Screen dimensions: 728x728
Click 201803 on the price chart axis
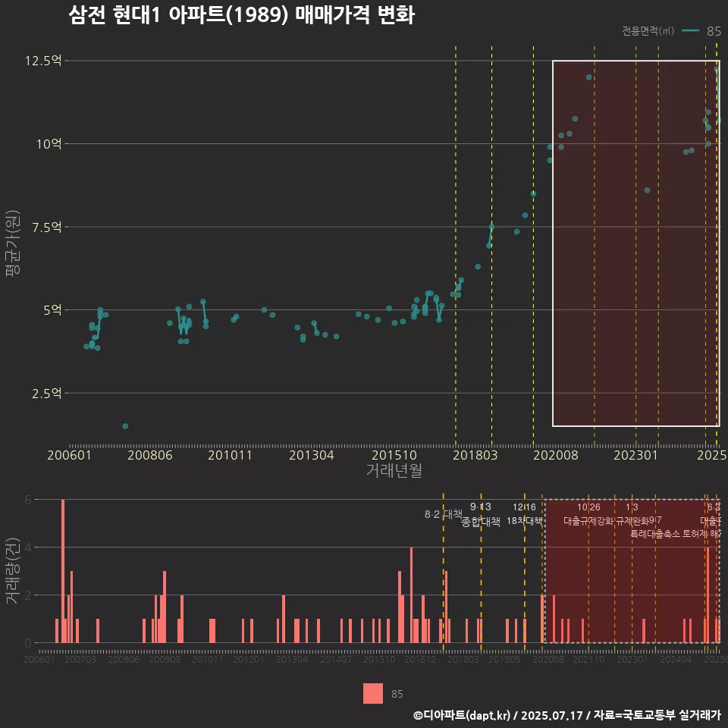(475, 455)
